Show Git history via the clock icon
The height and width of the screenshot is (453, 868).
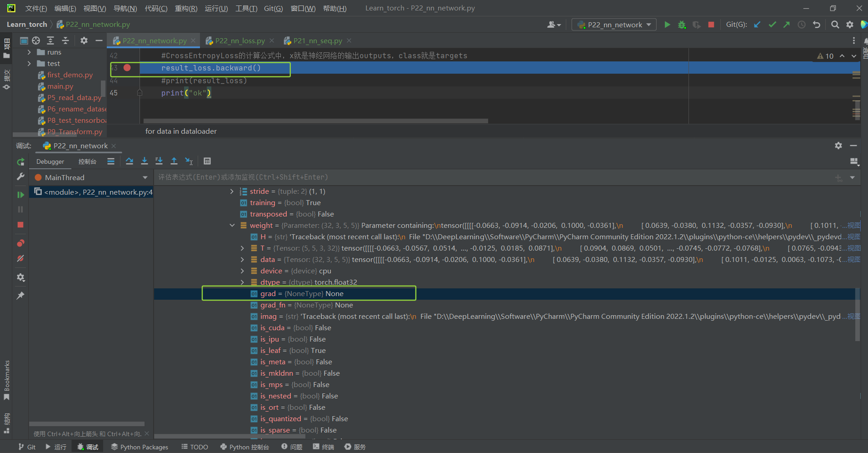pyautogui.click(x=802, y=25)
